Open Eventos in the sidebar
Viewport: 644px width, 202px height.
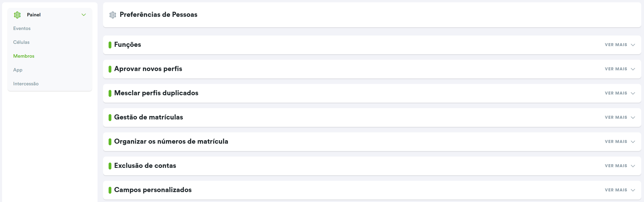click(x=22, y=29)
